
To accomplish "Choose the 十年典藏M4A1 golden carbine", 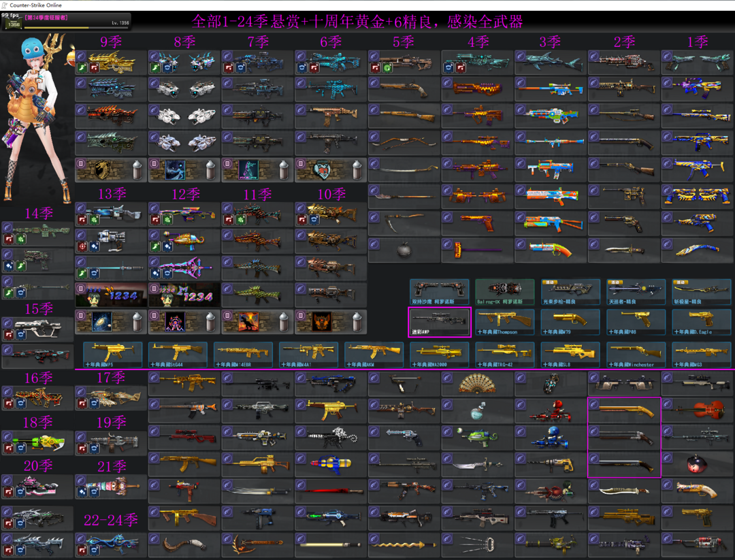I will click(308, 355).
